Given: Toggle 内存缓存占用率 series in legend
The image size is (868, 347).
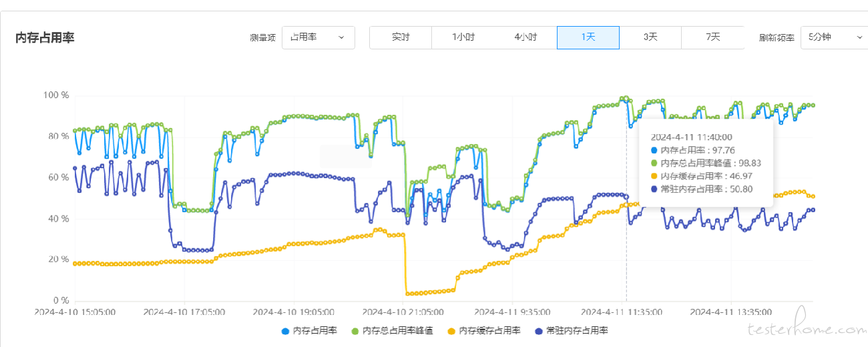Looking at the screenshot, I should coord(484,331).
